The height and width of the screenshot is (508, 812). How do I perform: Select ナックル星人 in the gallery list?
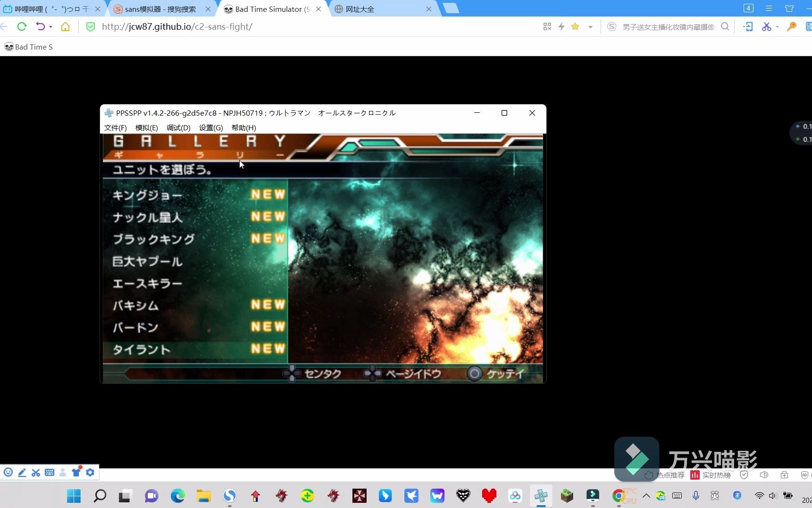click(x=195, y=217)
